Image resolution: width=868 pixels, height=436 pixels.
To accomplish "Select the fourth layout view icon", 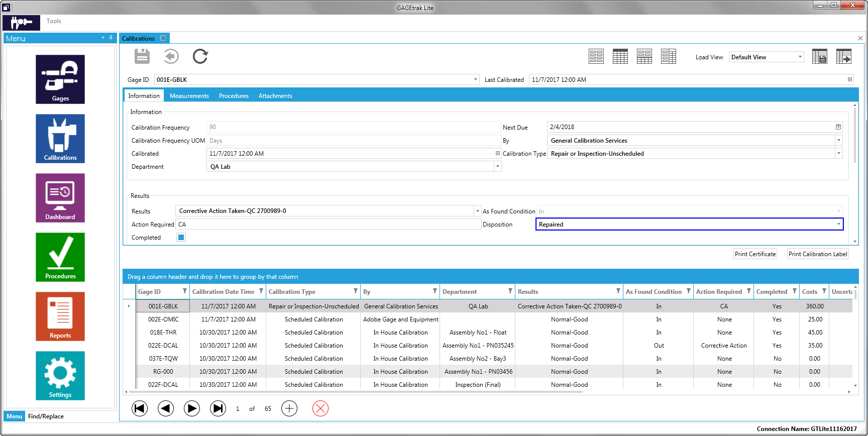I will tap(669, 56).
